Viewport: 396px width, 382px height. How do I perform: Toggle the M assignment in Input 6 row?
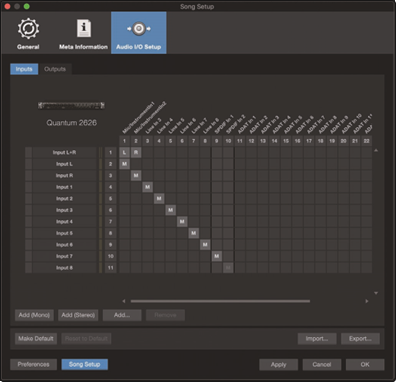tap(205, 245)
